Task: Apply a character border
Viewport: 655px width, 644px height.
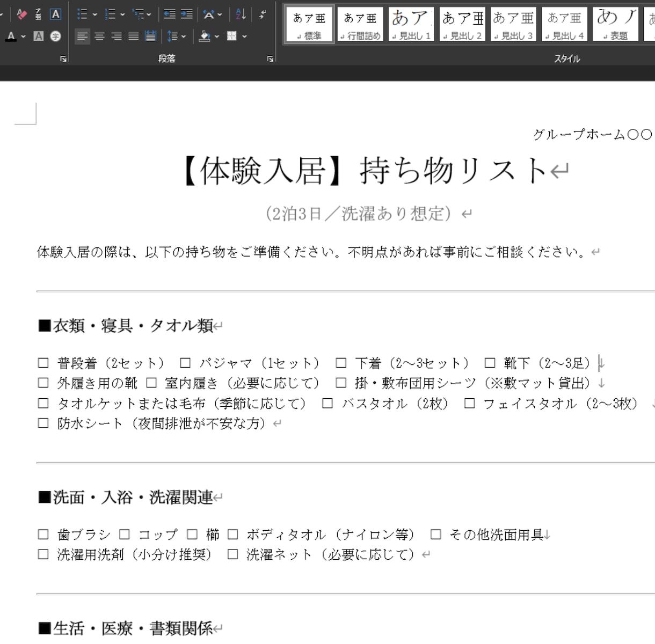Action: pos(55,14)
